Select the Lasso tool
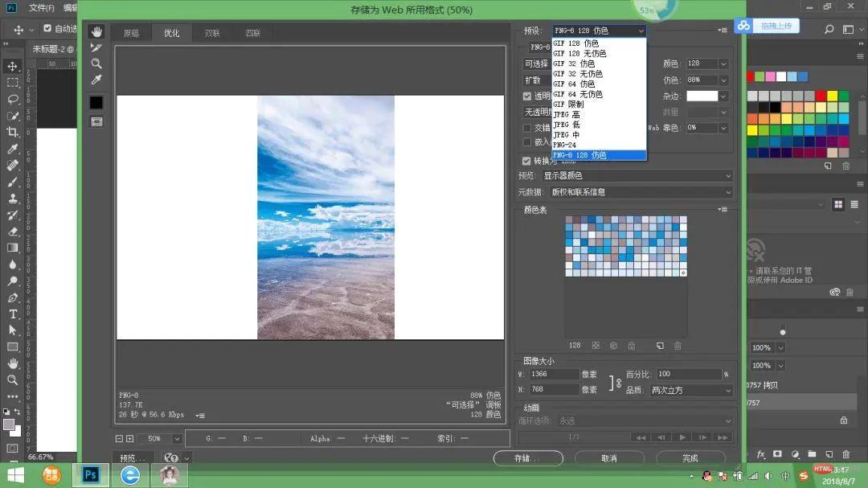 point(12,99)
